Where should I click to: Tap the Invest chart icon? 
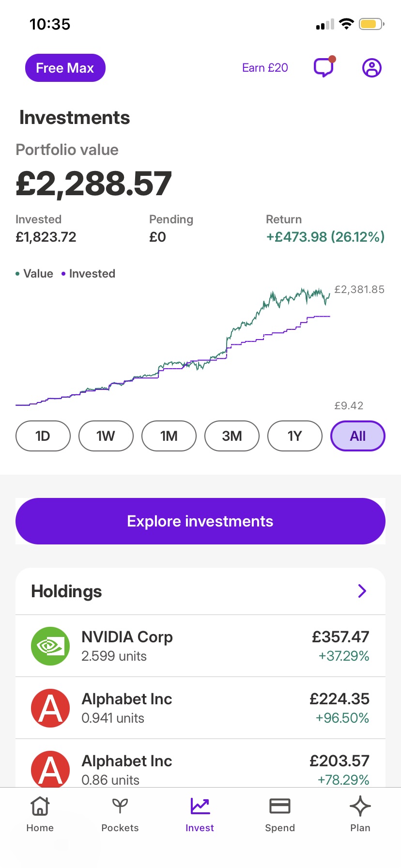click(x=200, y=806)
